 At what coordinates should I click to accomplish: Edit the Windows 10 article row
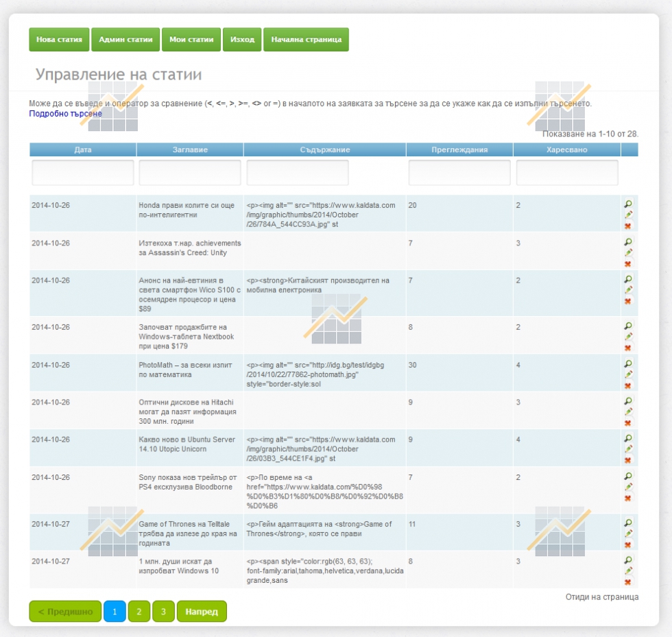pos(627,571)
